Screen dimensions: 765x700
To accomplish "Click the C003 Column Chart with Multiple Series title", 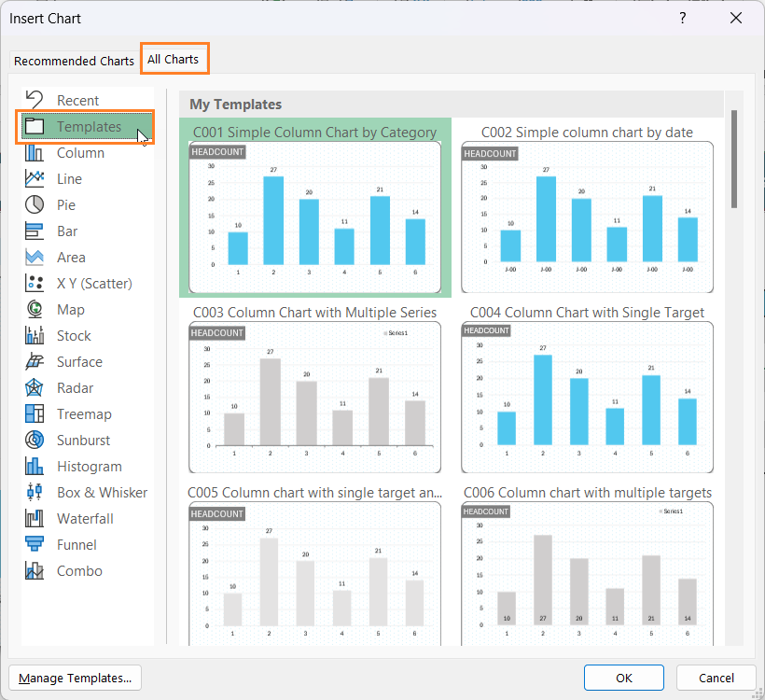I will (314, 313).
